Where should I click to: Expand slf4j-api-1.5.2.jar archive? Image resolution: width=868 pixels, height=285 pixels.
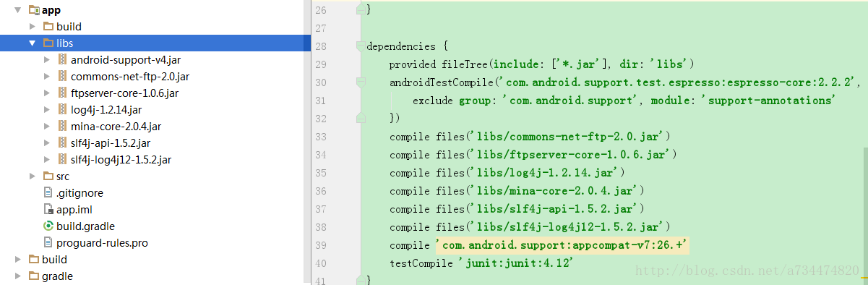pos(47,143)
